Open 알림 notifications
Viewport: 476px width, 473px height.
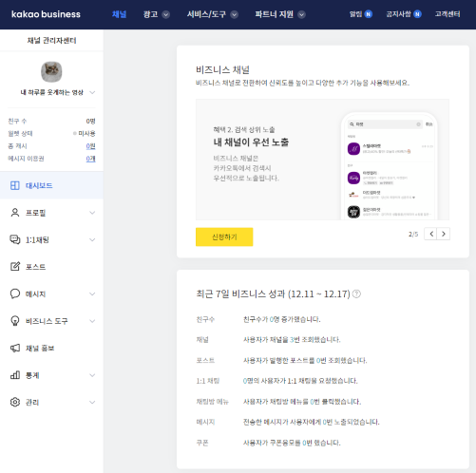click(355, 14)
